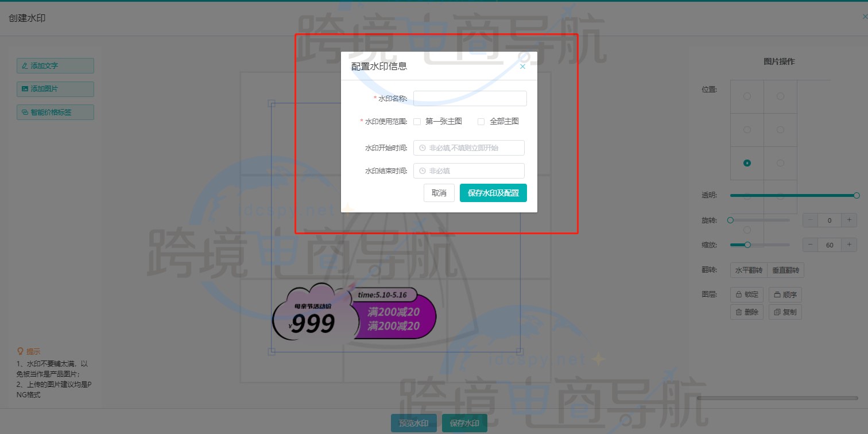Select the 添加图片 add-image tool
This screenshot has width=868, height=434.
pyautogui.click(x=55, y=88)
